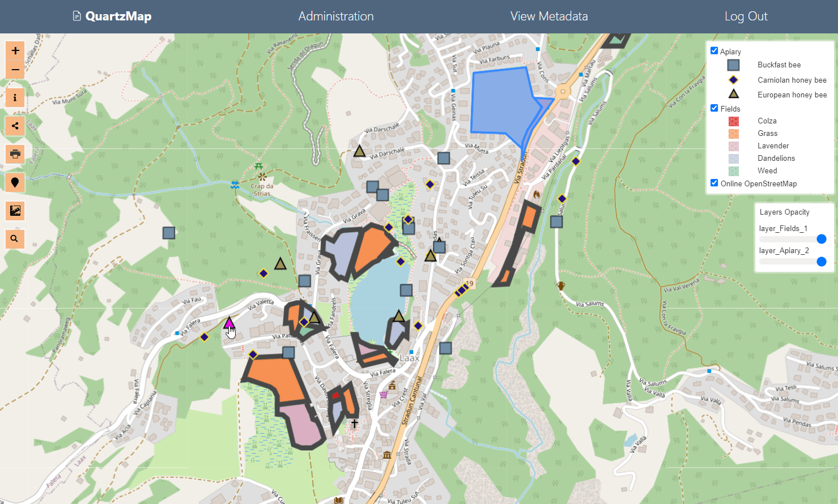
Task: Click the Log Out link
Action: (746, 16)
